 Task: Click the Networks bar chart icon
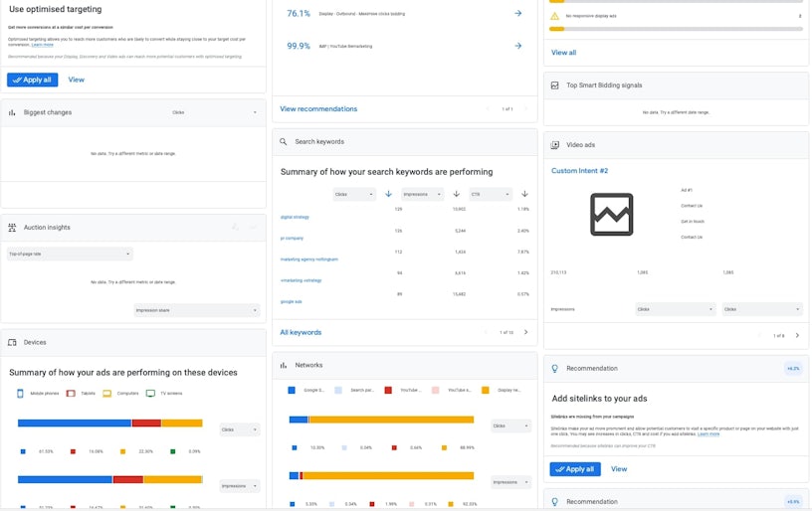click(284, 365)
